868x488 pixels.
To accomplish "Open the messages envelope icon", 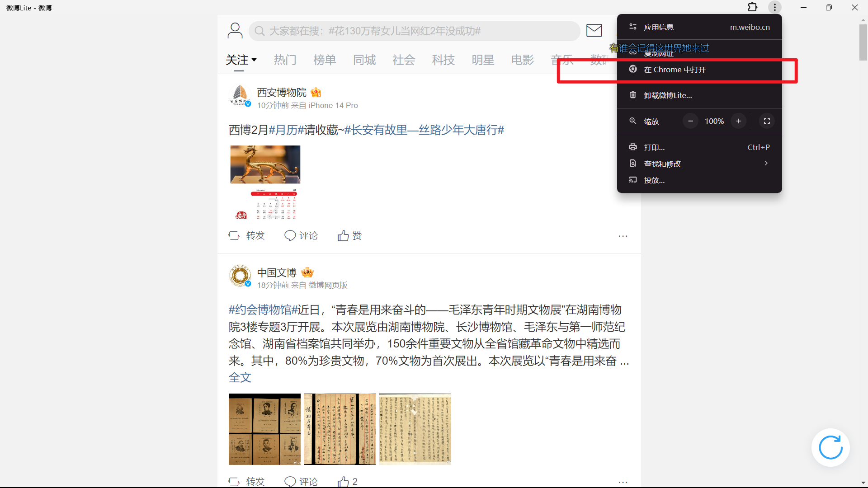I will 594,30.
